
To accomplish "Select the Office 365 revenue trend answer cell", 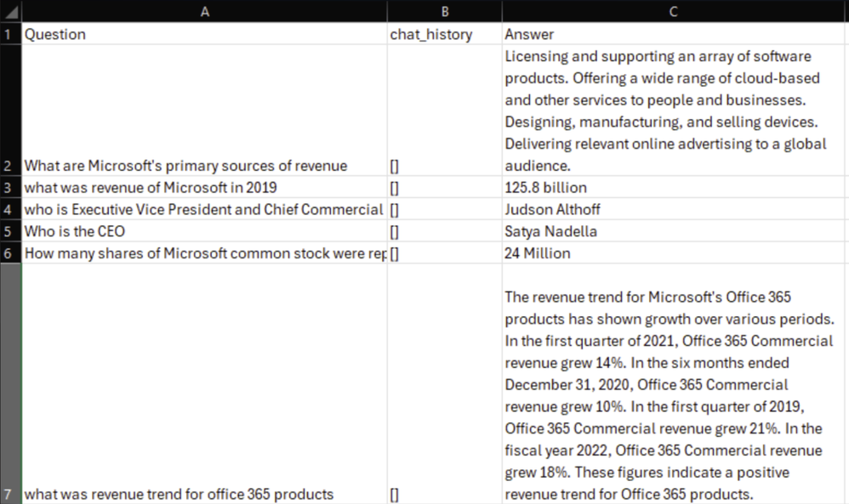I will (x=673, y=384).
